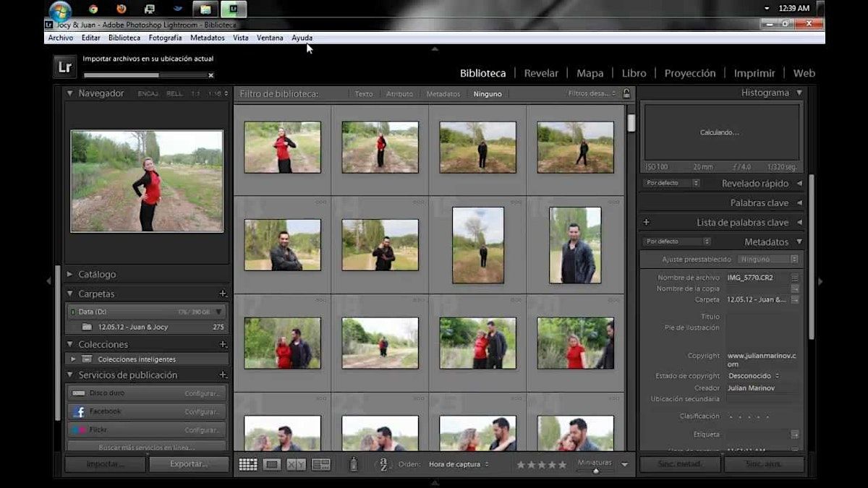The height and width of the screenshot is (488, 868).
Task: Switch to the Revelar module
Action: coord(541,73)
